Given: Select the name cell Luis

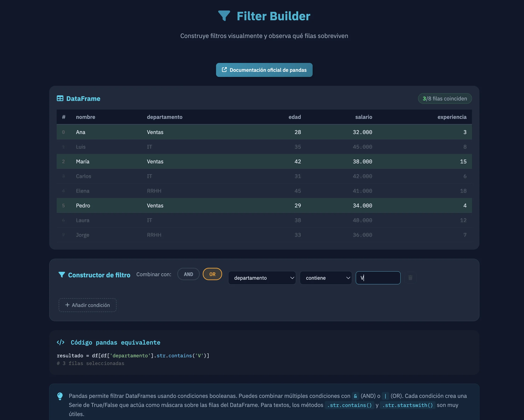Looking at the screenshot, I should click(80, 147).
